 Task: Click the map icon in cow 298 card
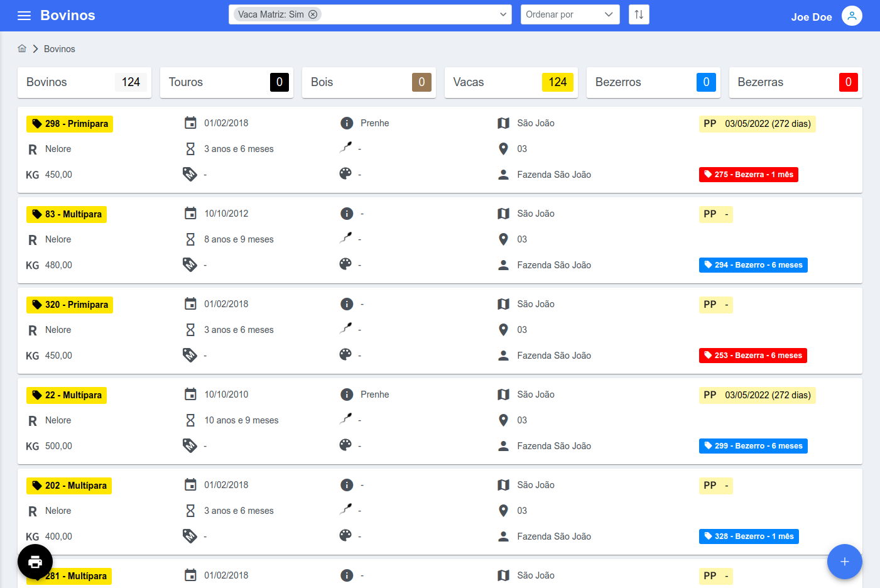(x=503, y=123)
